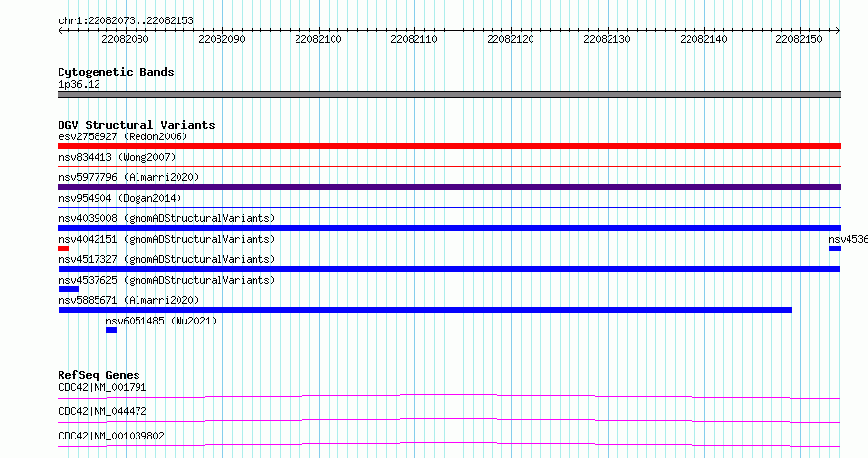Click the magenta CDC42|NM_044472 intron line
The image size is (868, 458).
pyautogui.click(x=449, y=420)
